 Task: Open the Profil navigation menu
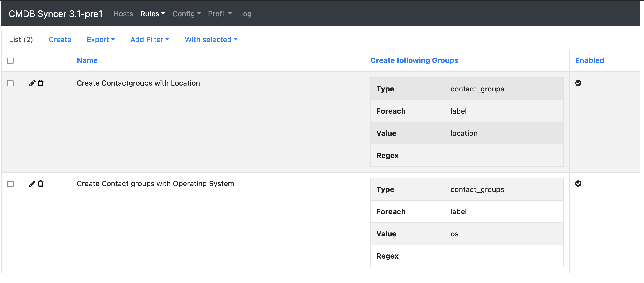[x=220, y=14]
